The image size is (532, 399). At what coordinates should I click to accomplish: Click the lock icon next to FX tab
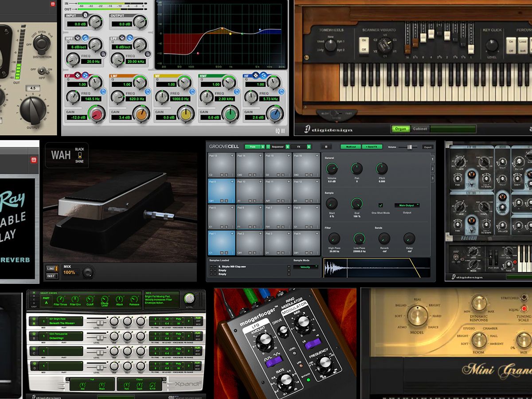pos(310,147)
